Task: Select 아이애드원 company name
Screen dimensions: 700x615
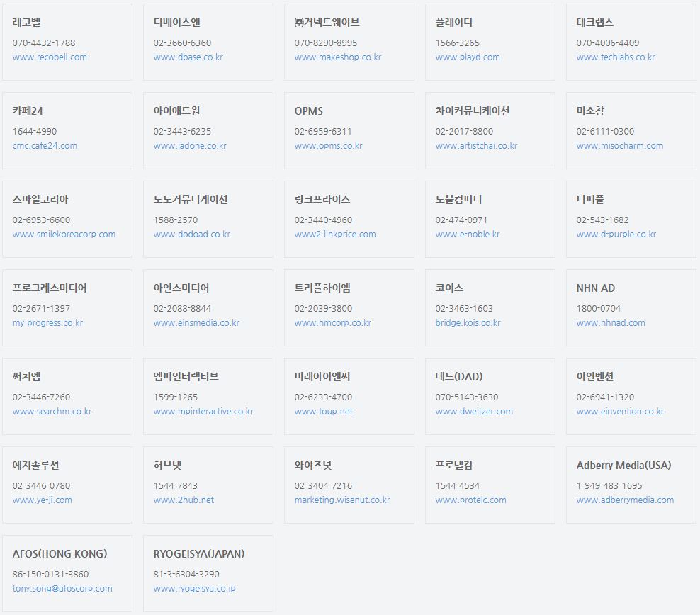Action: [x=177, y=111]
